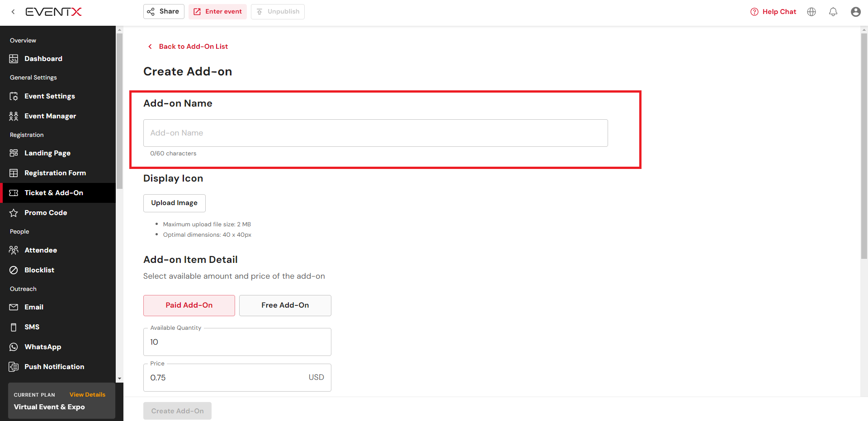Viewport: 868px width, 421px height.
Task: Click the Event Settings gear icon
Action: pyautogui.click(x=14, y=96)
